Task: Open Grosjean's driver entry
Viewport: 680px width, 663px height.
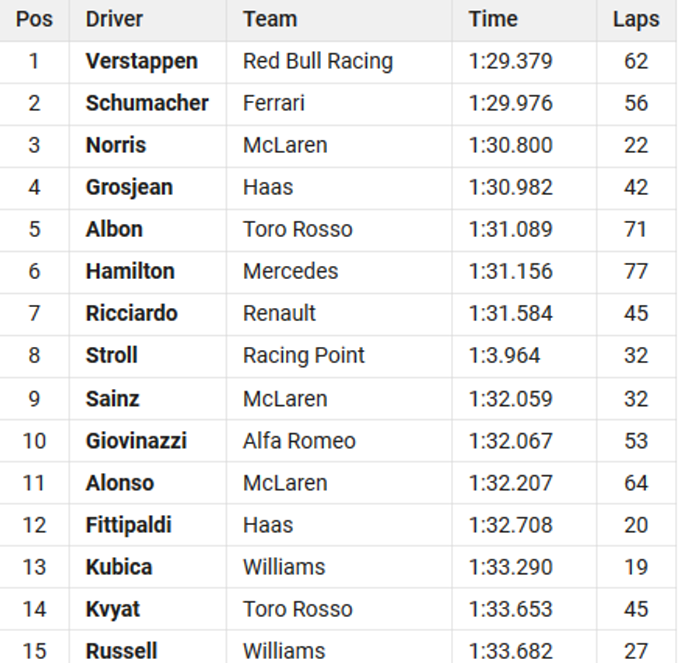Action: 129,187
